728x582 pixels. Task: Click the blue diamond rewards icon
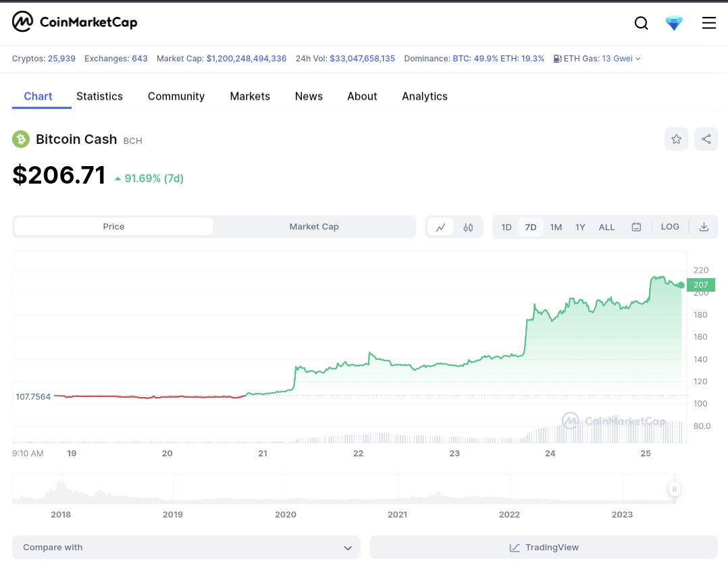[x=674, y=23]
